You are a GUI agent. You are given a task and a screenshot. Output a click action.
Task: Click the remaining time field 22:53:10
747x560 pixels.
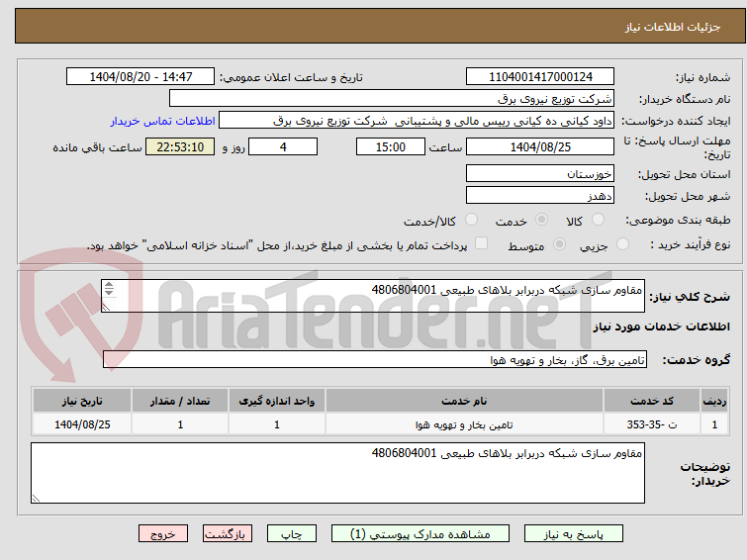click(180, 146)
